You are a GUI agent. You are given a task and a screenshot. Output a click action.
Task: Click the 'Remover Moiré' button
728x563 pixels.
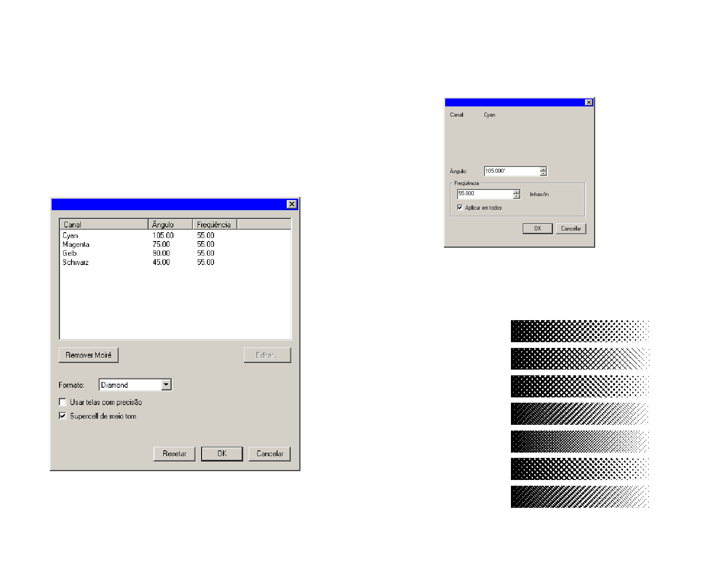tap(88, 355)
